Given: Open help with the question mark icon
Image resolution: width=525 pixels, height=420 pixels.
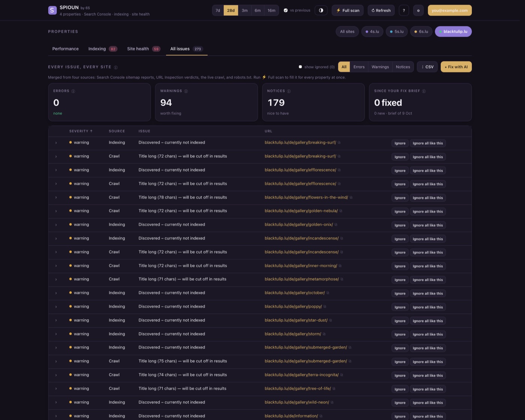Looking at the screenshot, I should pyautogui.click(x=404, y=10).
